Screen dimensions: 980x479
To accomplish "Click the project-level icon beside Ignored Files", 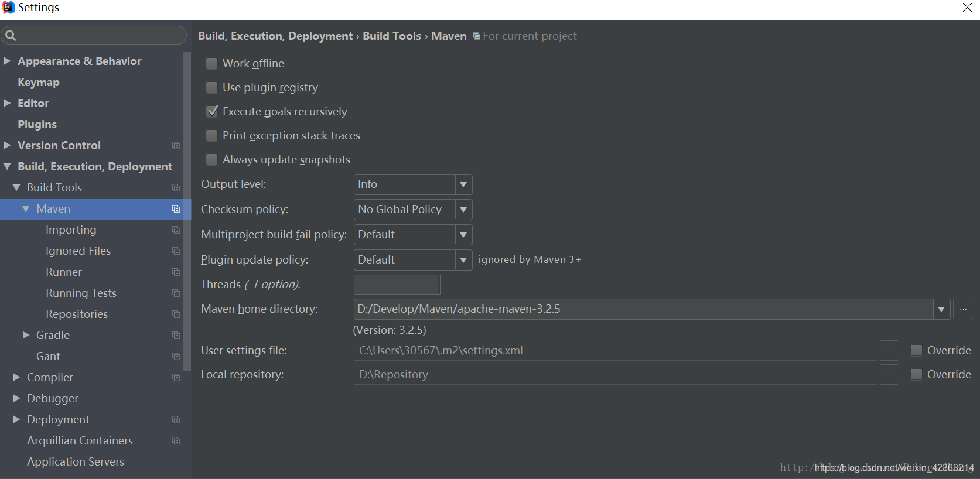I will point(176,251).
